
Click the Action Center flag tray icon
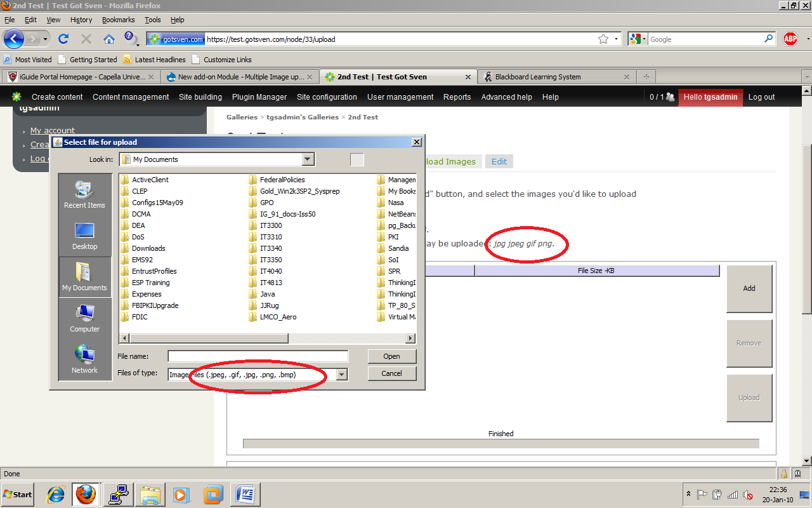pos(702,495)
